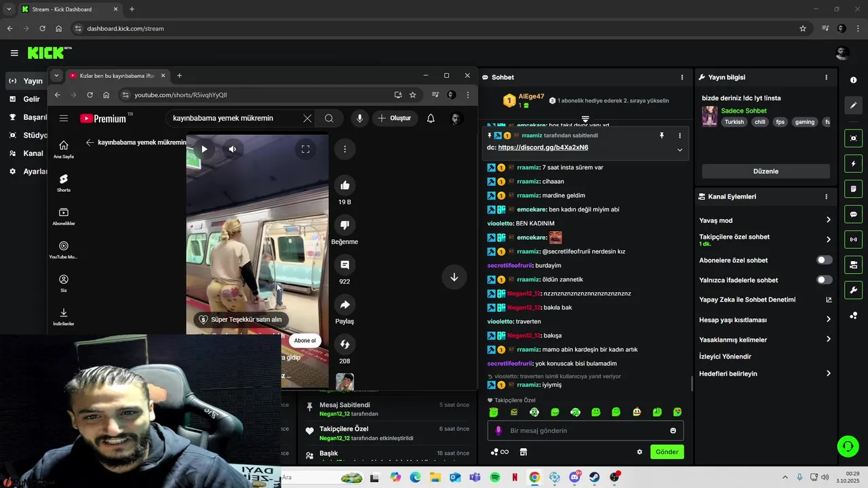The height and width of the screenshot is (488, 868).
Task: Open Kick hamburger menu
Action: click(x=14, y=53)
